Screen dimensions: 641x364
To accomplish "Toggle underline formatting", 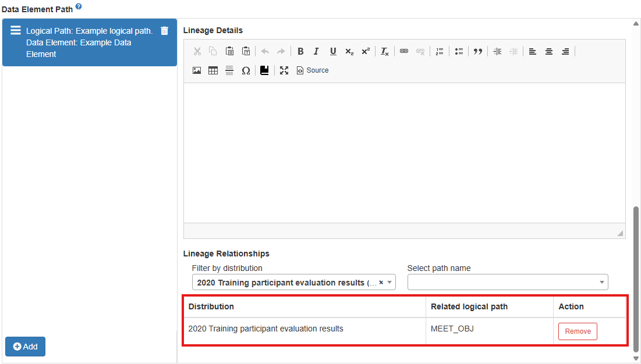I will [x=333, y=51].
